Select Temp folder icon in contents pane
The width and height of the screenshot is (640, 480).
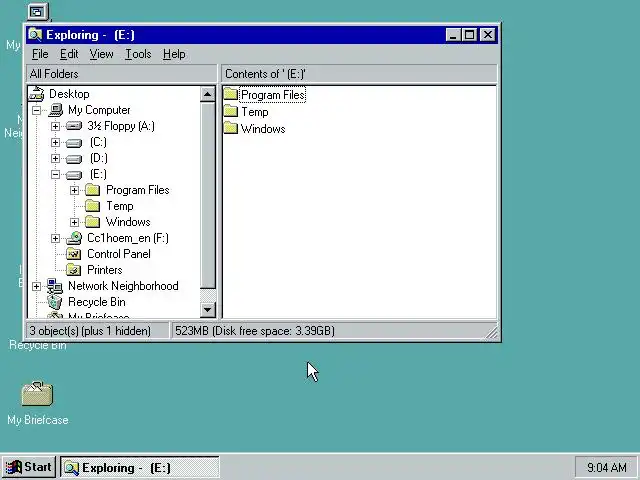click(x=231, y=111)
